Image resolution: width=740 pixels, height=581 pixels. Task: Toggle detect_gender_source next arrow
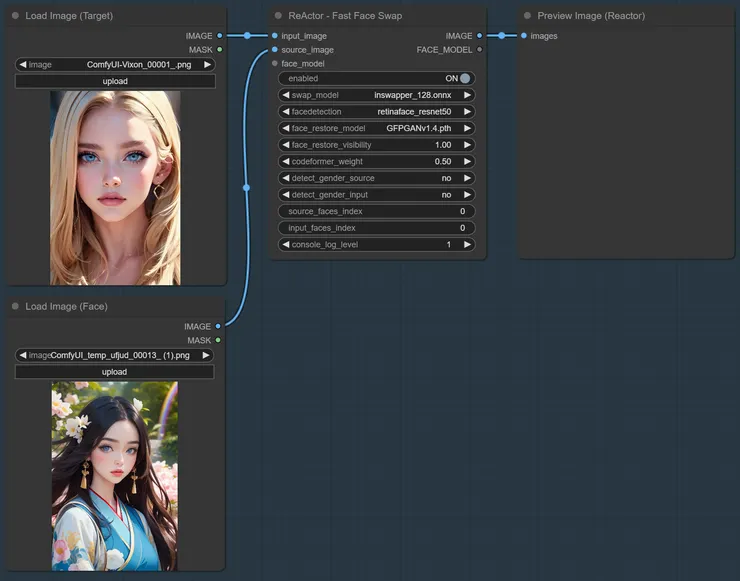tap(467, 178)
